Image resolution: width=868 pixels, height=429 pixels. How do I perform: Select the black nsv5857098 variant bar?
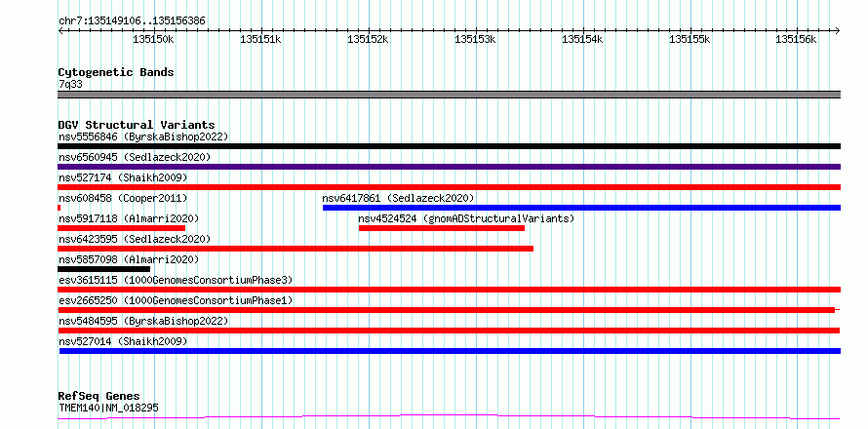(103, 269)
